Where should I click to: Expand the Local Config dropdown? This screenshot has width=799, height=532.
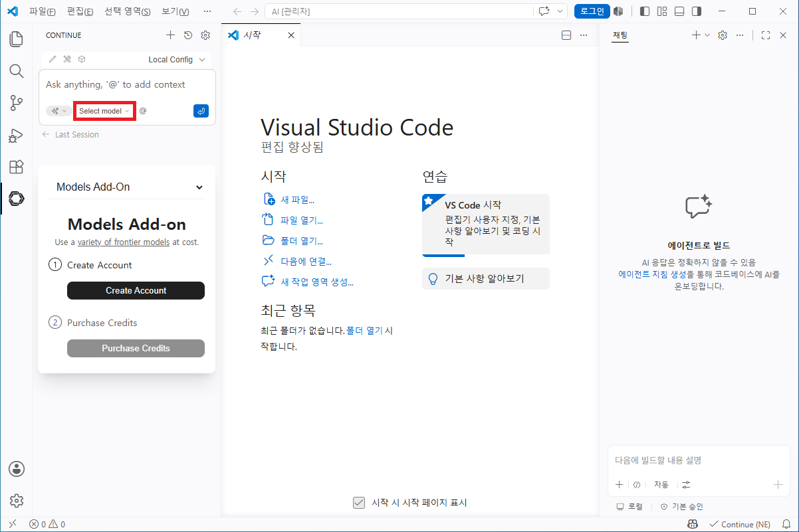click(x=177, y=60)
